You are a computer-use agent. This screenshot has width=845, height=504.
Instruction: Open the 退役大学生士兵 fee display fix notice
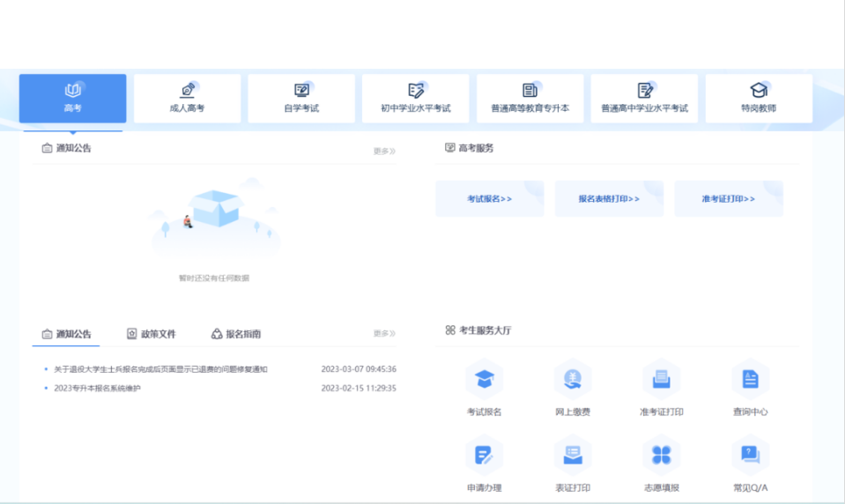160,369
